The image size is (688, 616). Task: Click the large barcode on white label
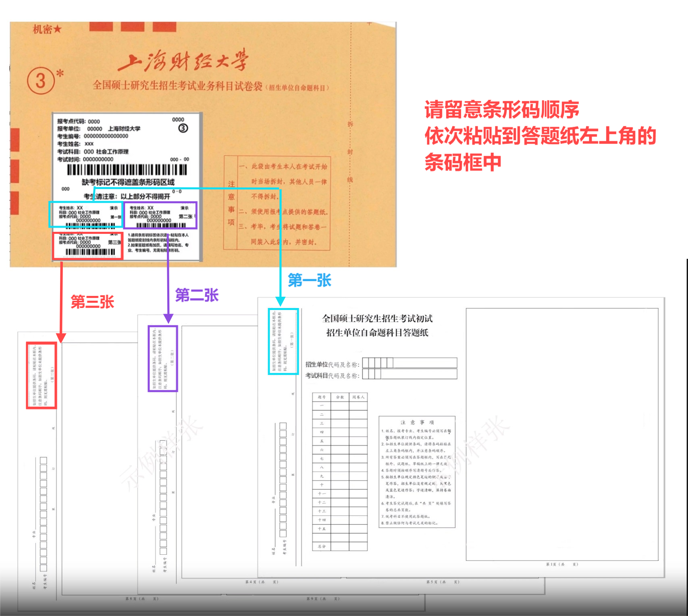pos(127,170)
